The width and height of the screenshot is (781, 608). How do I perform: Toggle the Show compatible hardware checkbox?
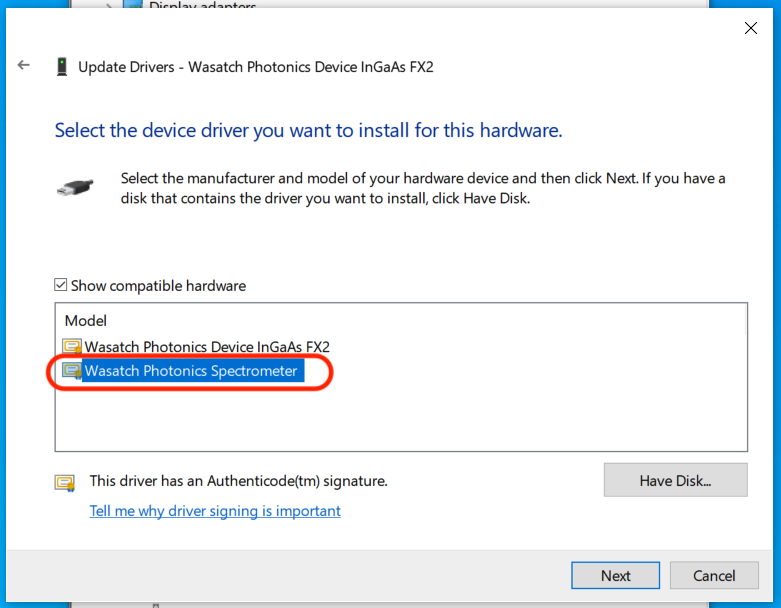(61, 286)
